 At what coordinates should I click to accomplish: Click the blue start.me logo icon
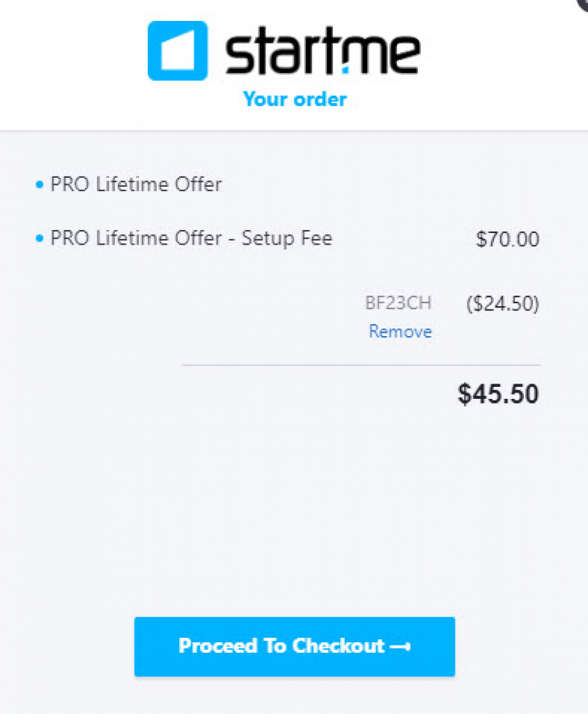pyautogui.click(x=177, y=51)
